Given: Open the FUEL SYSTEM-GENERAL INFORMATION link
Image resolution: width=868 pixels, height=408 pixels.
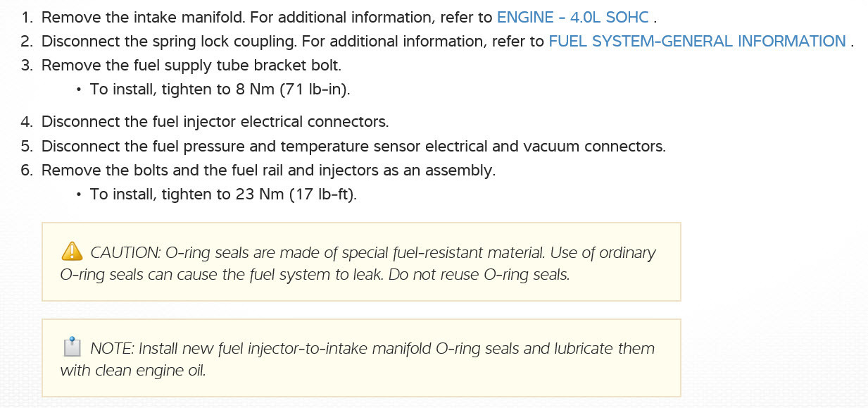Looking at the screenshot, I should tap(697, 41).
